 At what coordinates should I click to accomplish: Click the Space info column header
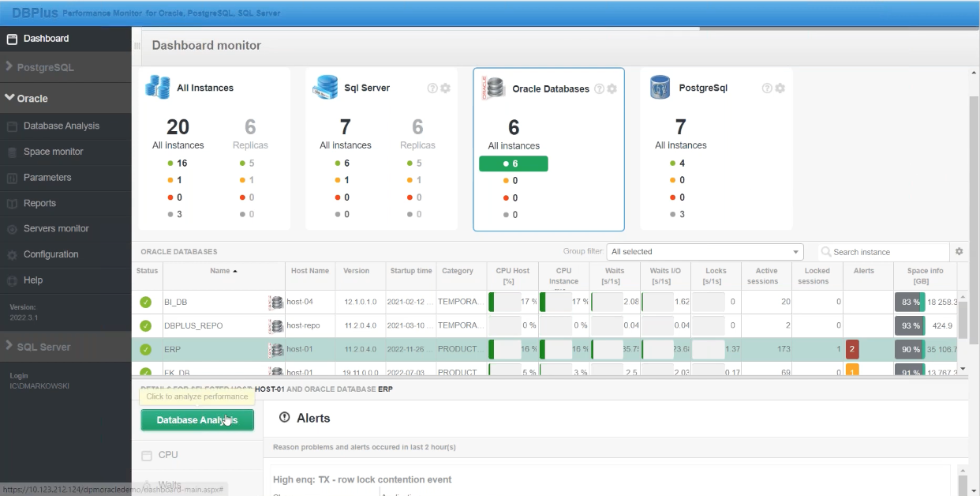tap(926, 276)
